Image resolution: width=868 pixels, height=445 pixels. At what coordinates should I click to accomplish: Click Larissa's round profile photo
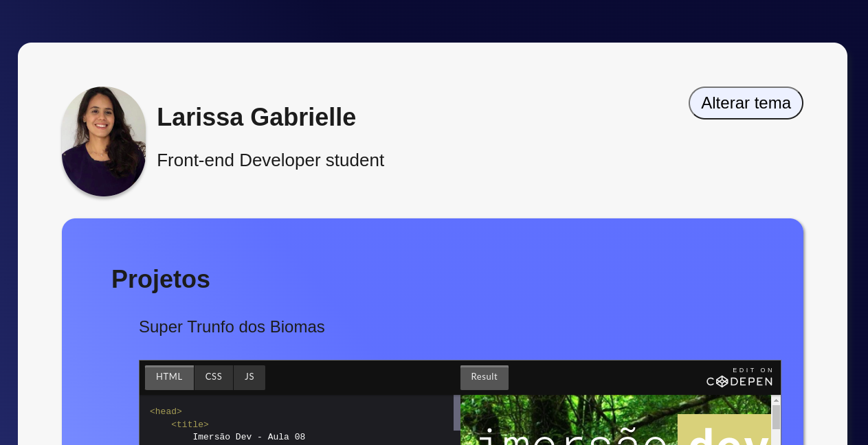pos(104,141)
